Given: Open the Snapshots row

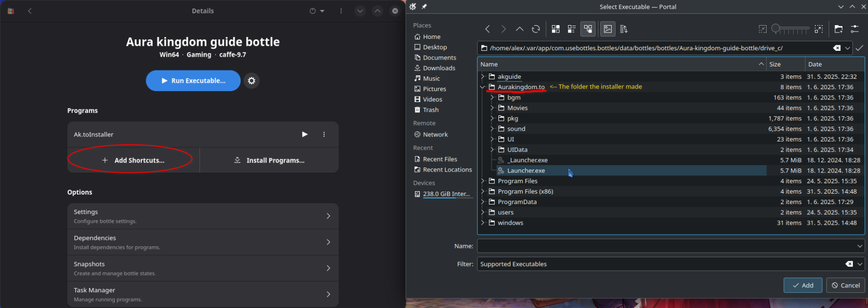Looking at the screenshot, I should (x=203, y=268).
